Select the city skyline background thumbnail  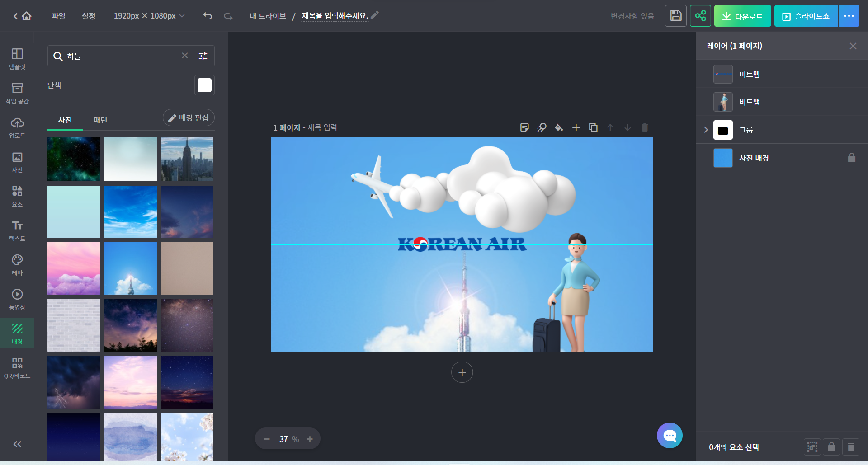pyautogui.click(x=187, y=159)
